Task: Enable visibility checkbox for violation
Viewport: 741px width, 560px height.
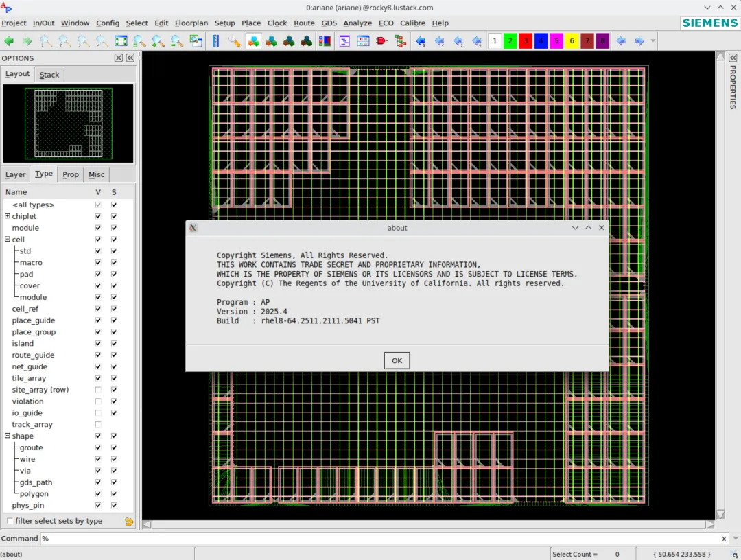Action: (x=98, y=401)
